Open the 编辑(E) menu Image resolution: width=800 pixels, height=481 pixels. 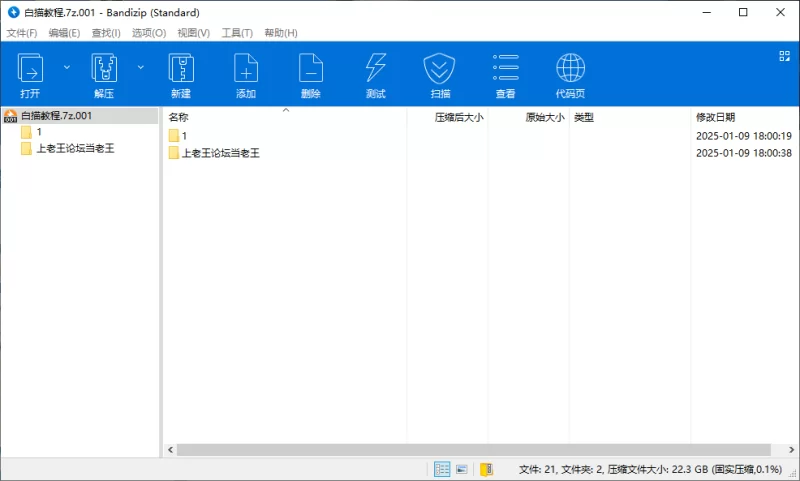tap(64, 33)
